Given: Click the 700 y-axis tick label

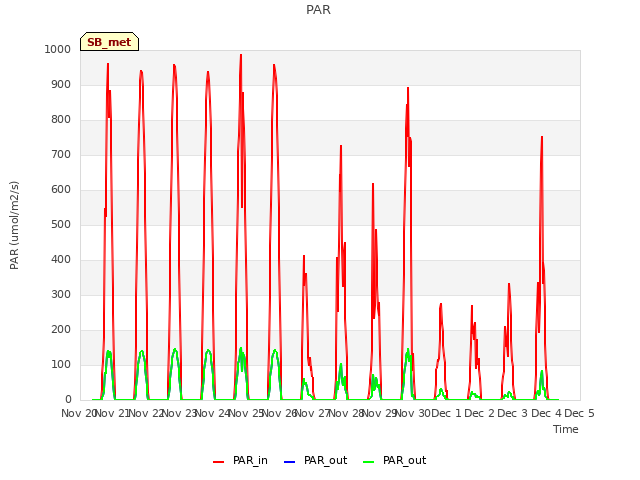Looking at the screenshot, I should (x=61, y=155).
